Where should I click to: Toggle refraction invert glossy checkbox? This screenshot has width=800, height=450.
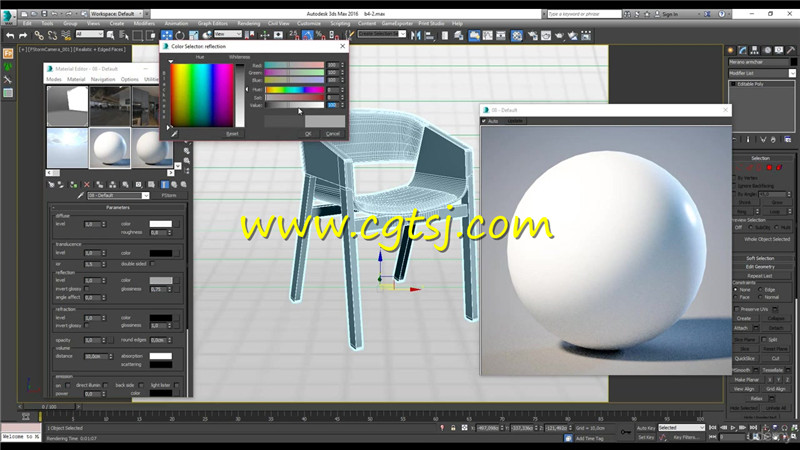87,326
